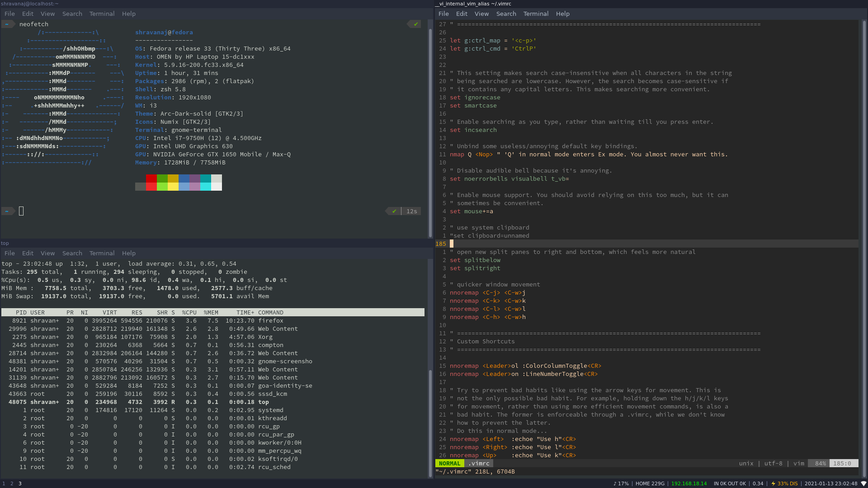Click the ':LineNumberToggle' mapping line in vim

click(524, 374)
